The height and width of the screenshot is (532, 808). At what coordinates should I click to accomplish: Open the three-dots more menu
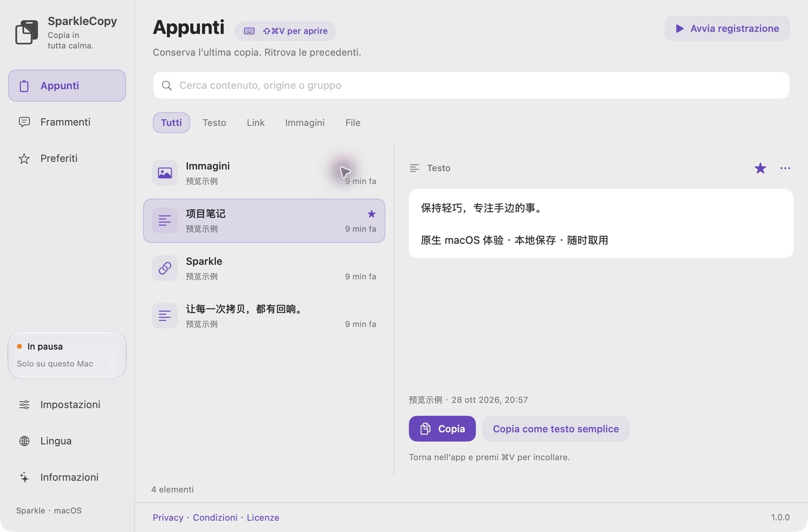point(785,168)
